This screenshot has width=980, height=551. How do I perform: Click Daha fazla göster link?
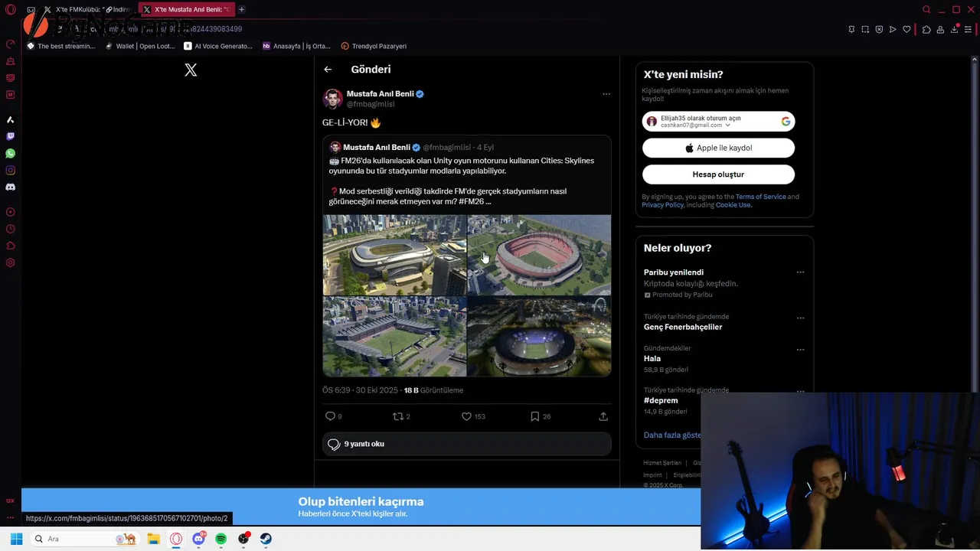click(x=672, y=435)
